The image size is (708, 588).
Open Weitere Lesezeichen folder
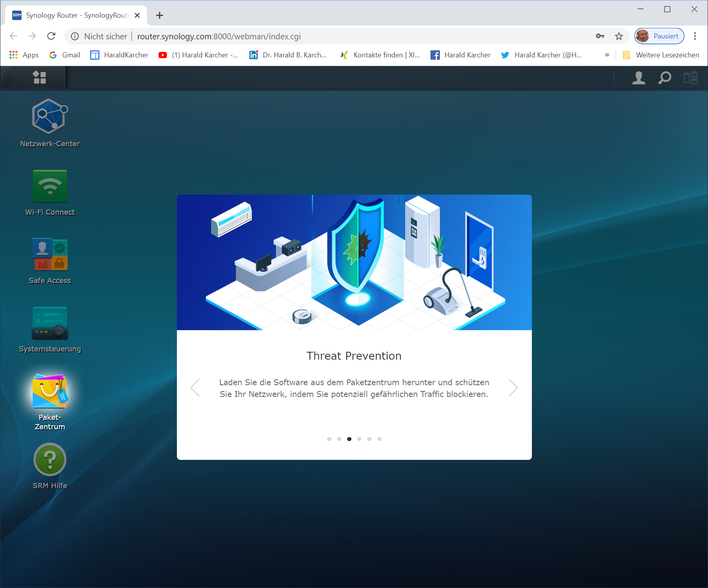coord(661,55)
